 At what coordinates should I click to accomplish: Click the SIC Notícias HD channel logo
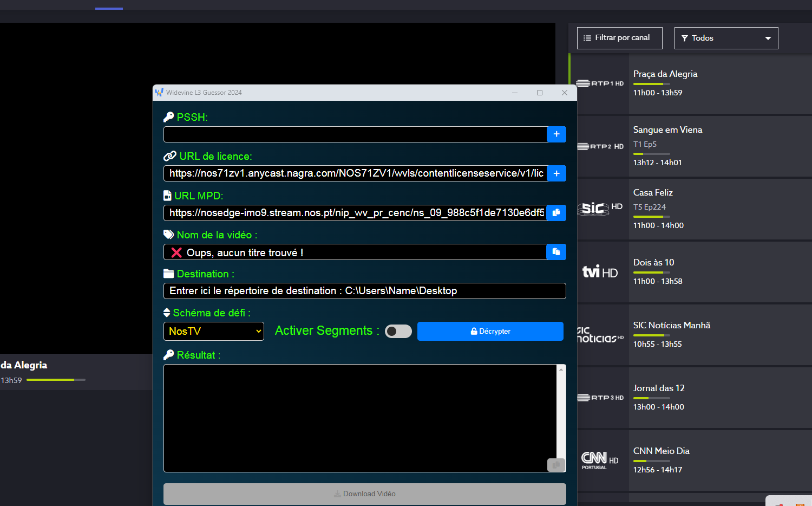[600, 335]
